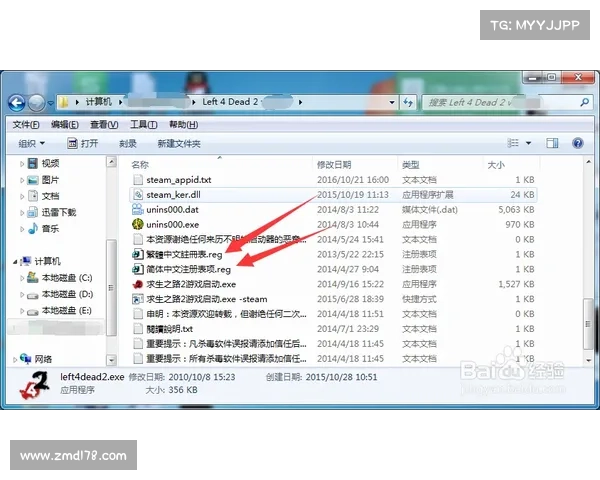The width and height of the screenshot is (600, 480).
Task: Open the 组织 dropdown
Action: click(x=31, y=144)
